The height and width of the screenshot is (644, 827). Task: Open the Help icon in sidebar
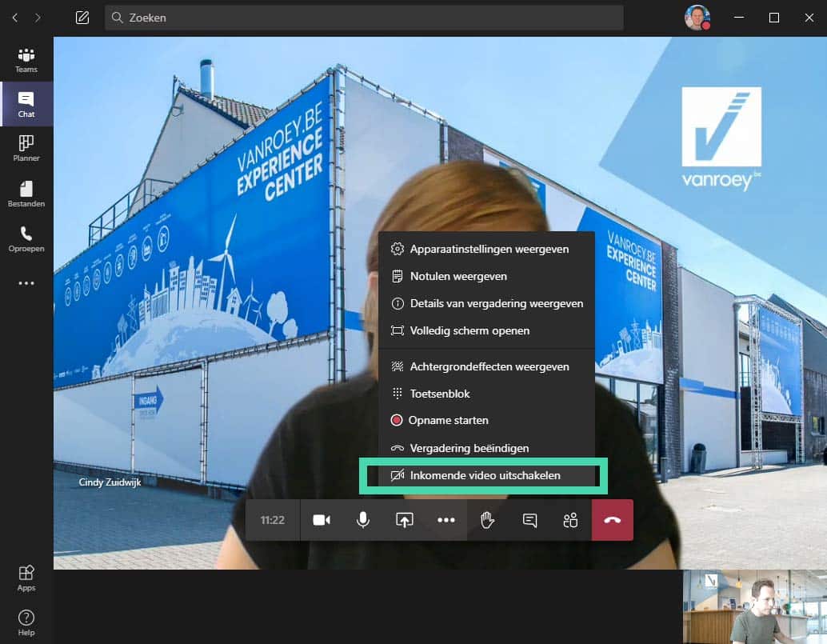tap(26, 623)
